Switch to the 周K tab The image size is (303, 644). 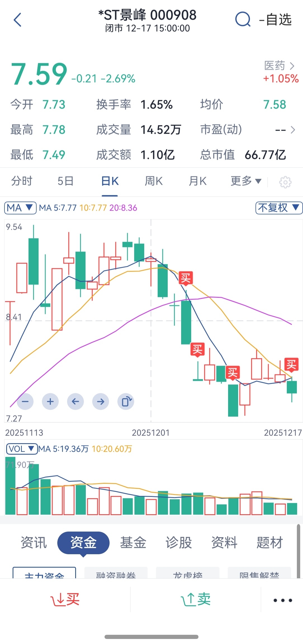point(153,181)
